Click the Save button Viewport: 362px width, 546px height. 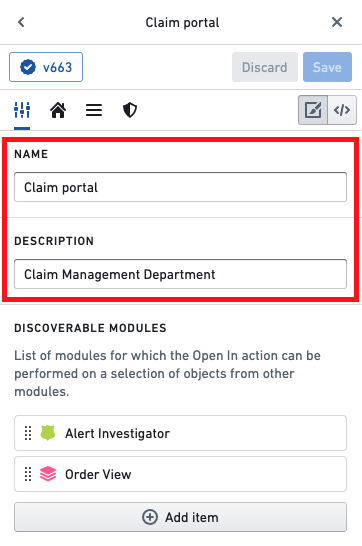coord(327,67)
